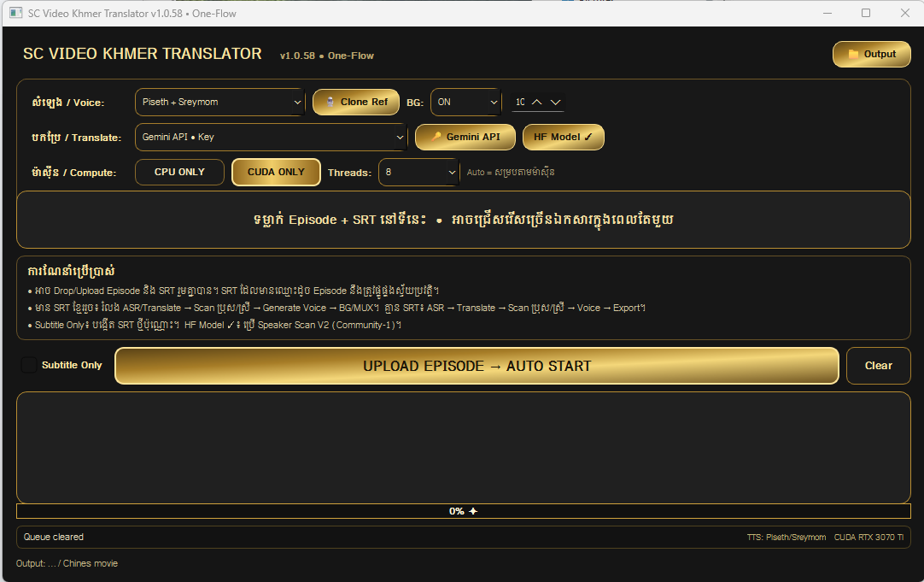Click the instruction line mentioning 'Drop/Upload Episode'
Viewport: 924px width, 582px height.
[x=233, y=291]
